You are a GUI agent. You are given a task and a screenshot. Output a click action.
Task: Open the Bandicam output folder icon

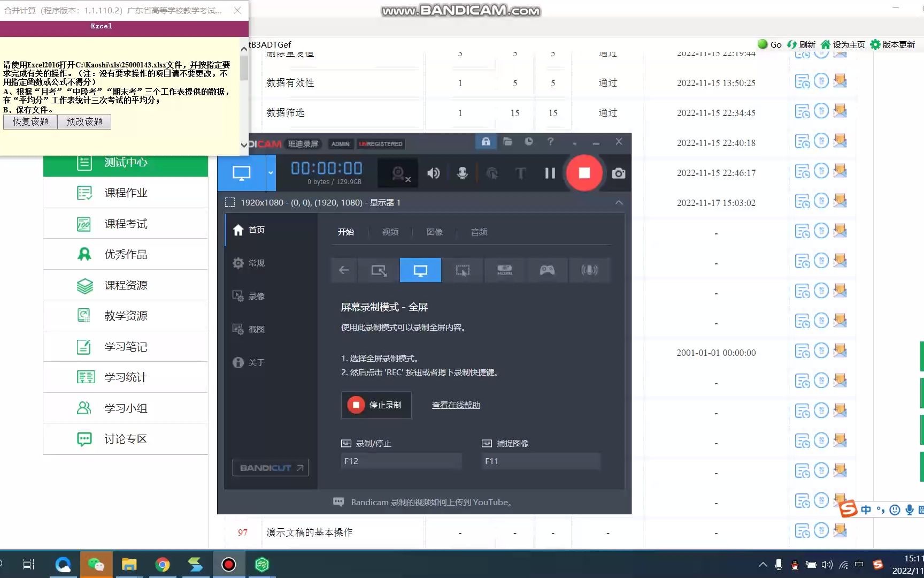(507, 142)
